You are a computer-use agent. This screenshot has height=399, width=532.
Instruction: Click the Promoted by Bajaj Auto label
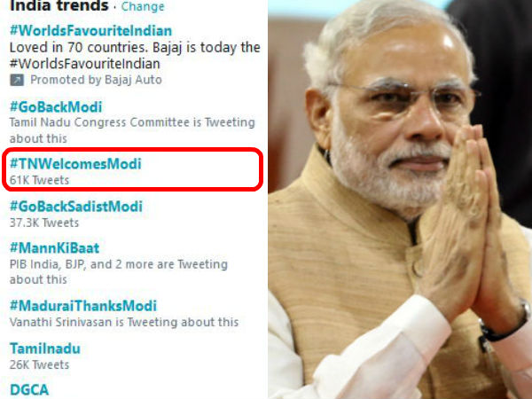pos(96,80)
